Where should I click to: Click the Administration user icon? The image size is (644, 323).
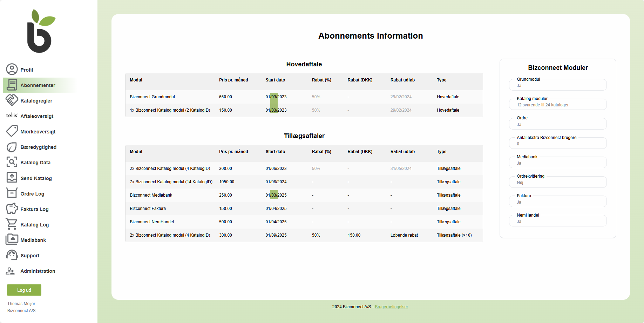point(11,271)
